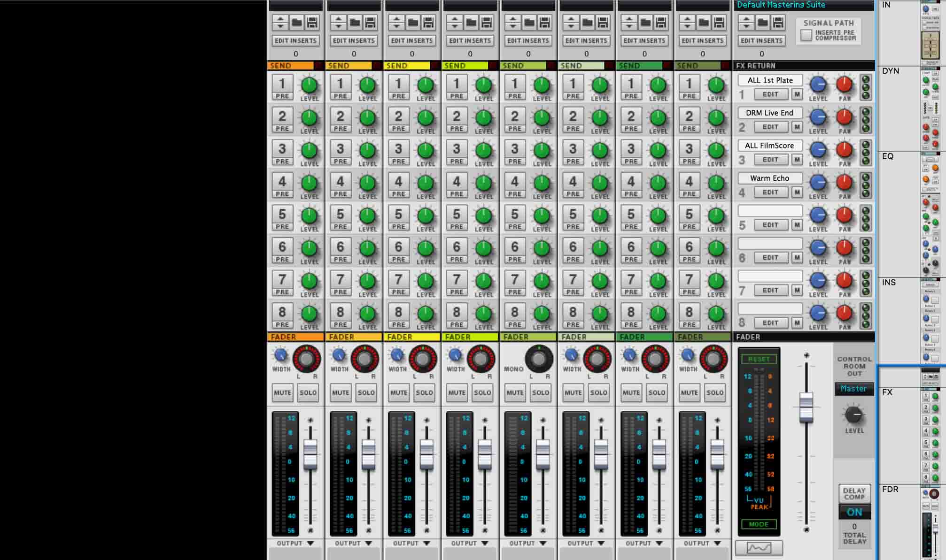946x560 pixels.
Task: Click red Pan knob for FX return 3
Action: pyautogui.click(x=844, y=150)
